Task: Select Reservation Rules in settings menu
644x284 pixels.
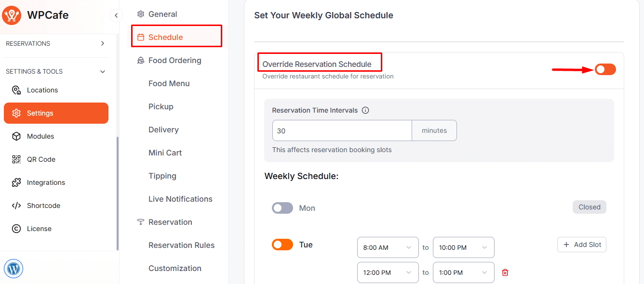Action: tap(181, 245)
